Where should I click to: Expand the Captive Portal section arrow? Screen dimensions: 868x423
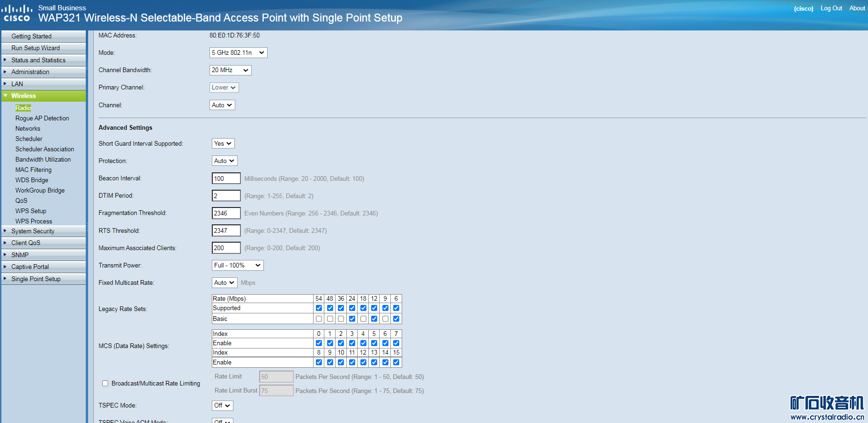[x=5, y=267]
